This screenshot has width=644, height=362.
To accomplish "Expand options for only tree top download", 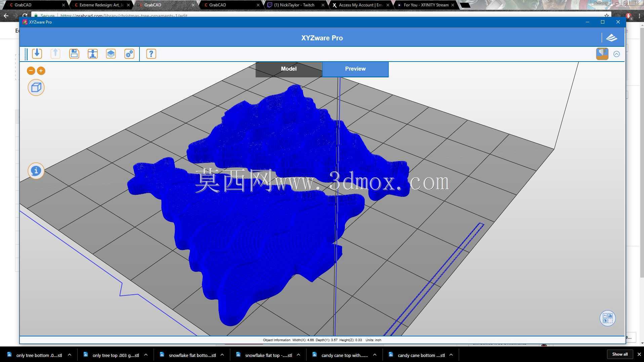I will point(146,355).
